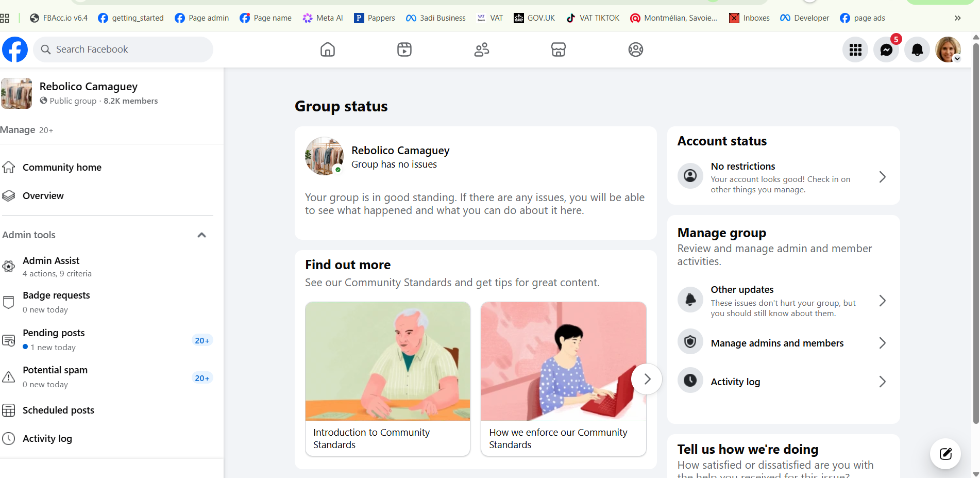Open Rebolico Camaguey group thumbnail in sidebar
The height and width of the screenshot is (478, 980).
click(x=16, y=93)
